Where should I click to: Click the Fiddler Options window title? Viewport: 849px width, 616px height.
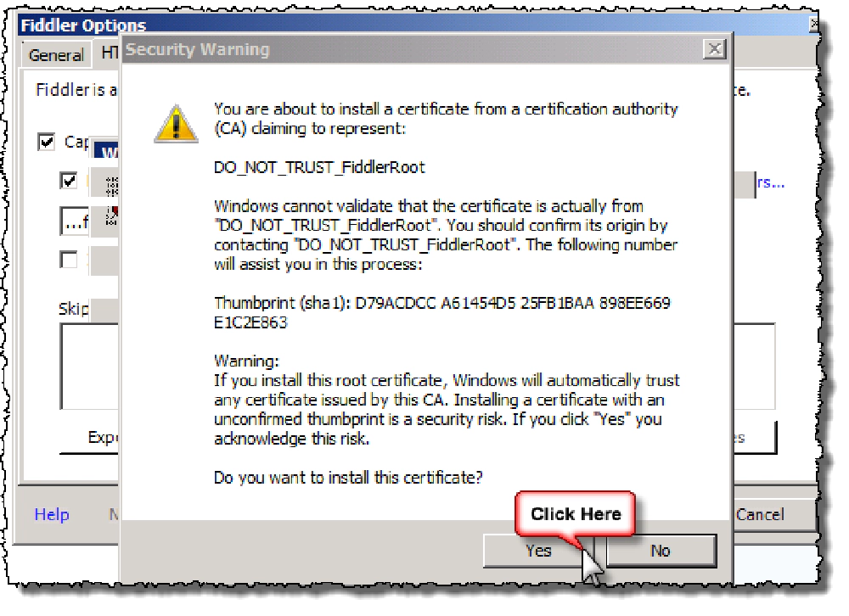[x=83, y=25]
